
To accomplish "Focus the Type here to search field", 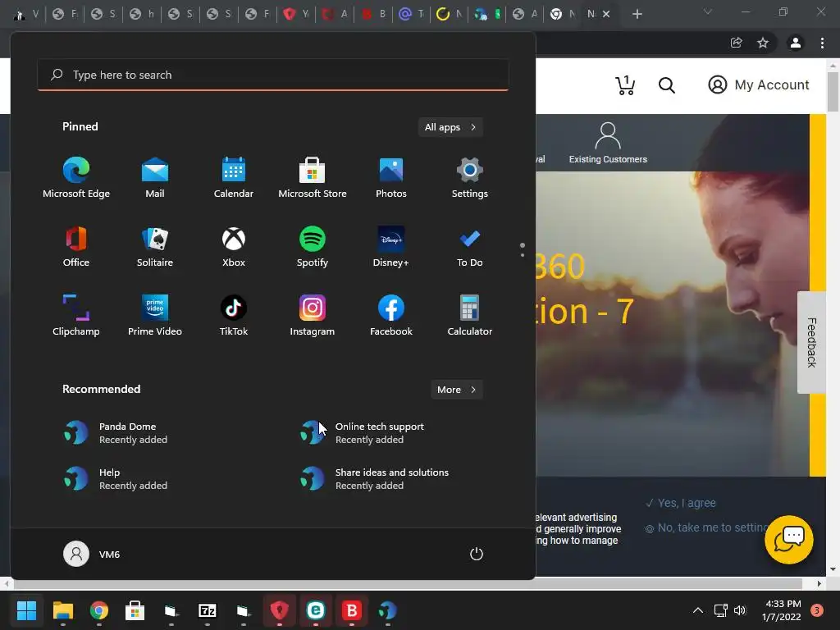I will pos(272,75).
